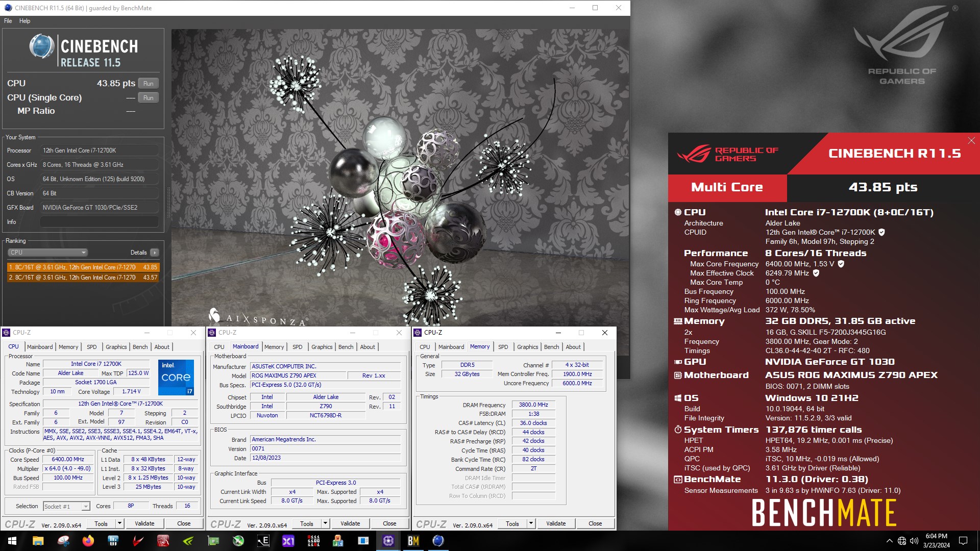The image size is (980, 551).
Task: Switch to BenchMate BM taskbar icon
Action: pyautogui.click(x=413, y=541)
